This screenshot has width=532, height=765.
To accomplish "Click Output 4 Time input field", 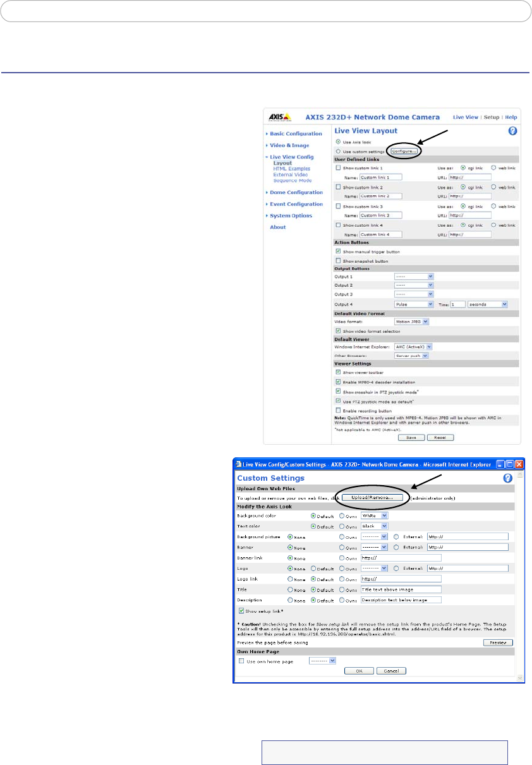I will tap(457, 304).
